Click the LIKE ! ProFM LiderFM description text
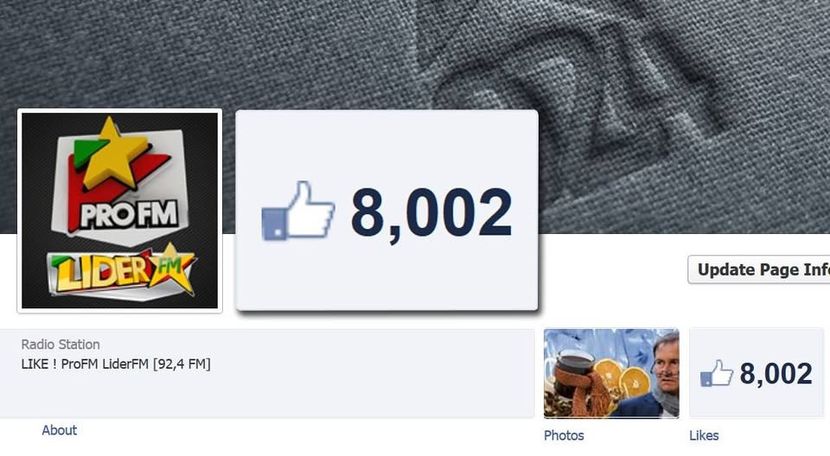The width and height of the screenshot is (830, 456). click(116, 364)
